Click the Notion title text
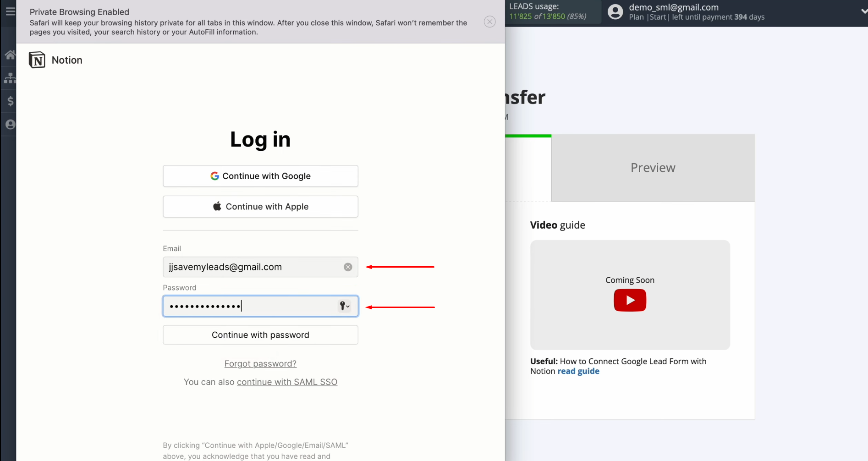Viewport: 868px width, 461px height. [67, 60]
